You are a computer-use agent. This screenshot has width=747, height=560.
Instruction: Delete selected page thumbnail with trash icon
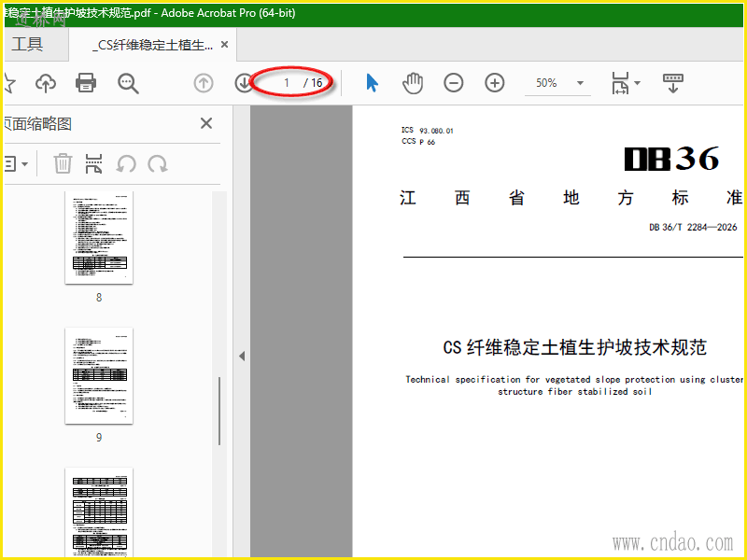[x=63, y=163]
